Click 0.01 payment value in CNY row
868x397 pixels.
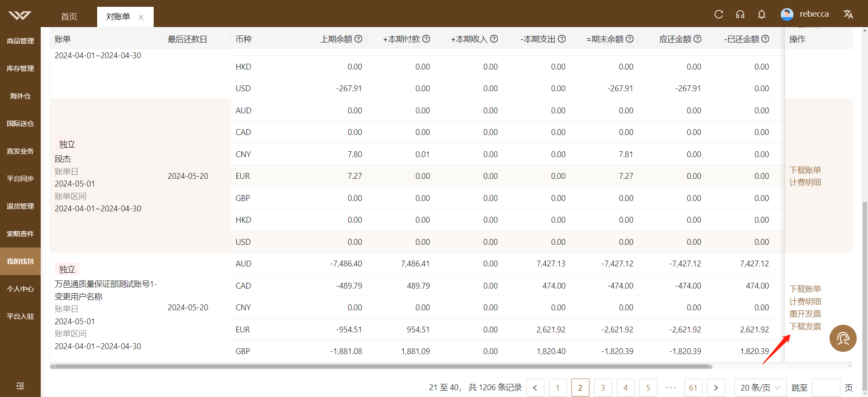[x=422, y=154]
